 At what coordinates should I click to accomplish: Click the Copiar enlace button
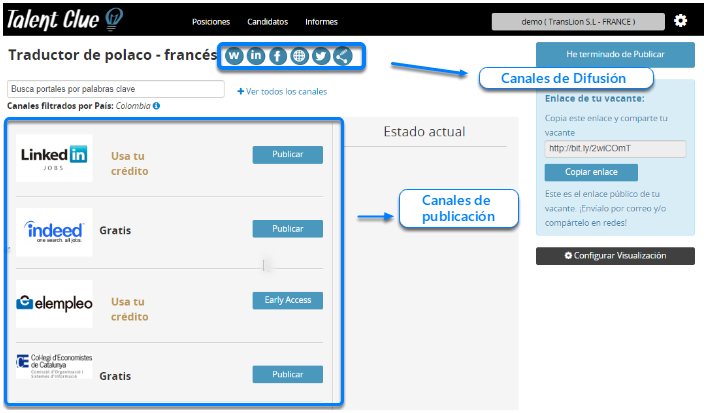pos(591,172)
